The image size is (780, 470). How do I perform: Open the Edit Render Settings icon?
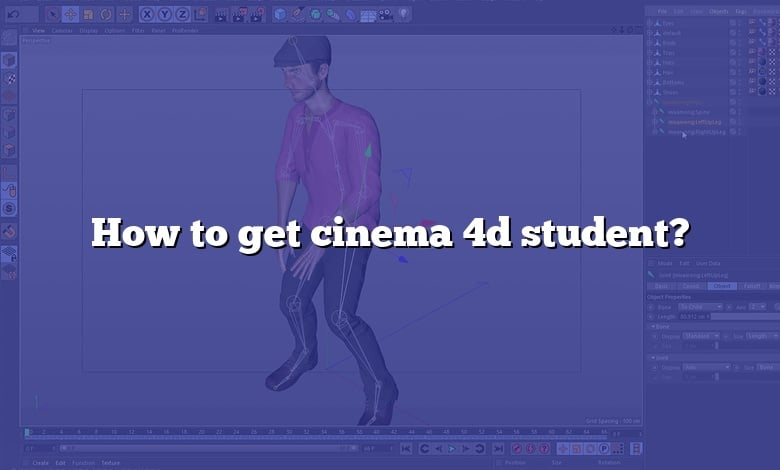click(x=257, y=15)
